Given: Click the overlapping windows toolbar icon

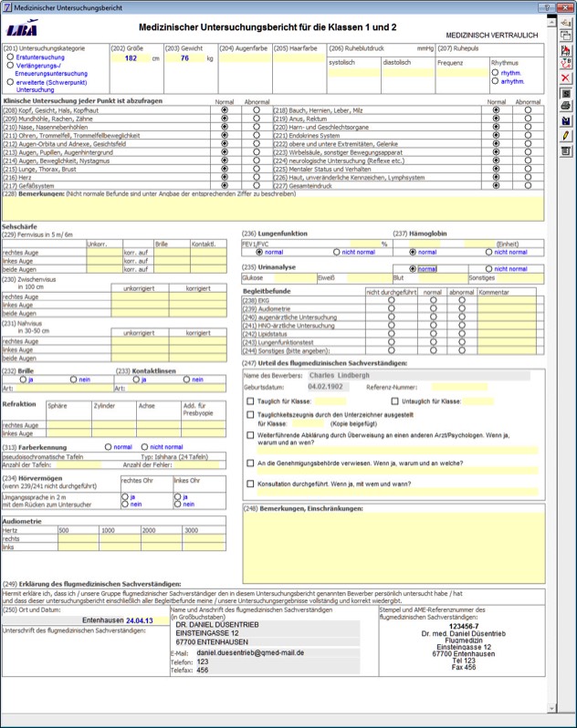Looking at the screenshot, I should [565, 36].
